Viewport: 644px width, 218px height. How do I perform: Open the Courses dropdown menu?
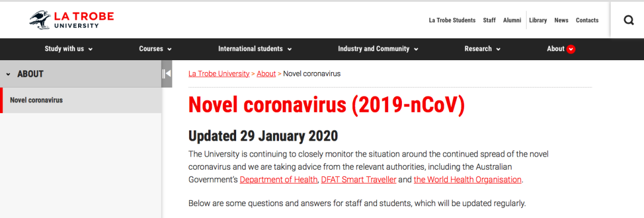pyautogui.click(x=155, y=49)
